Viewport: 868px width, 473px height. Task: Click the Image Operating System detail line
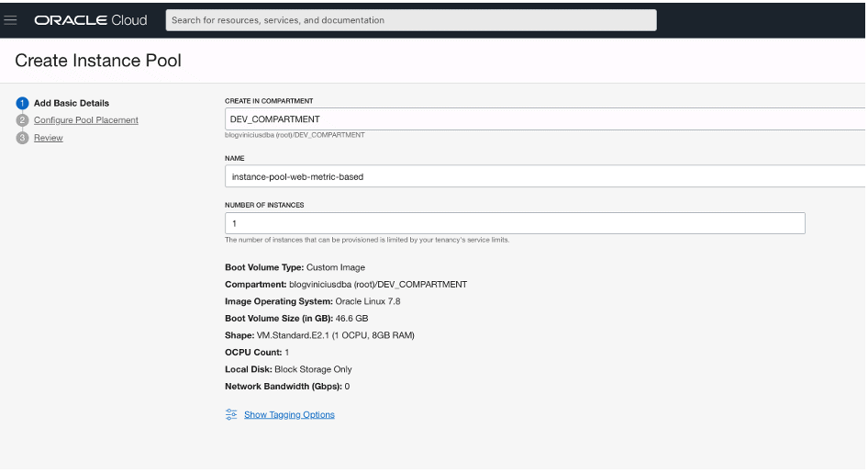click(312, 301)
